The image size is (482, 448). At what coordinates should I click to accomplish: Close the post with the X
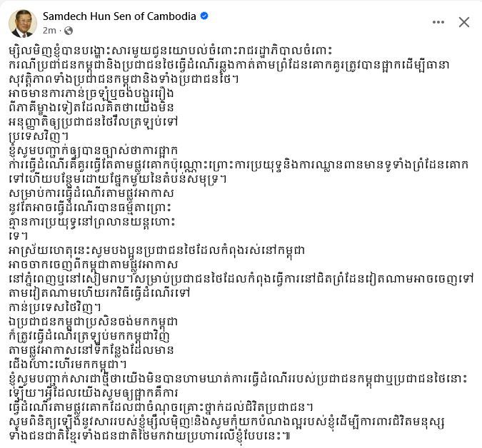pos(463,22)
